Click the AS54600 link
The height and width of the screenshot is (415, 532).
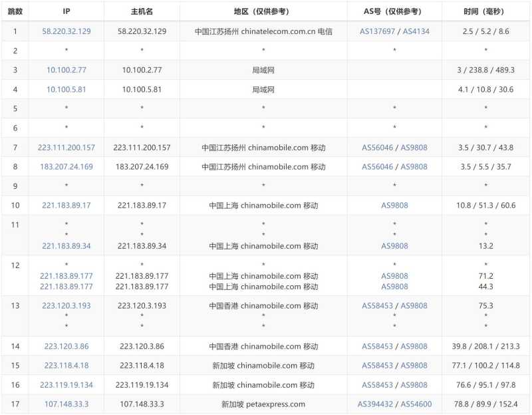[x=416, y=404]
